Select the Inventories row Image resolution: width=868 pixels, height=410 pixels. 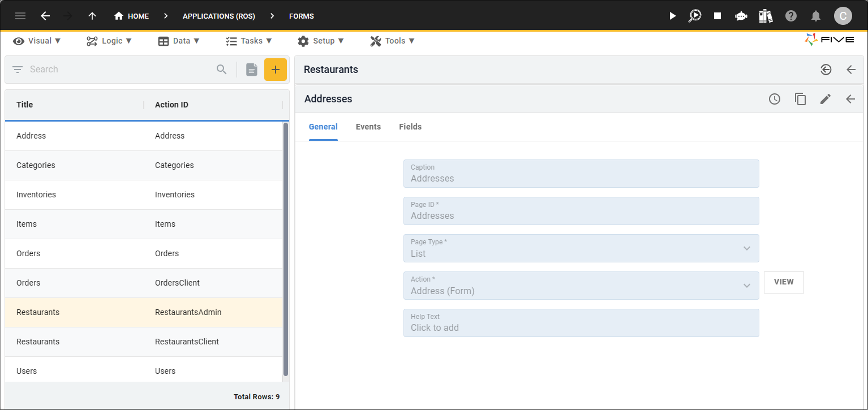point(144,195)
